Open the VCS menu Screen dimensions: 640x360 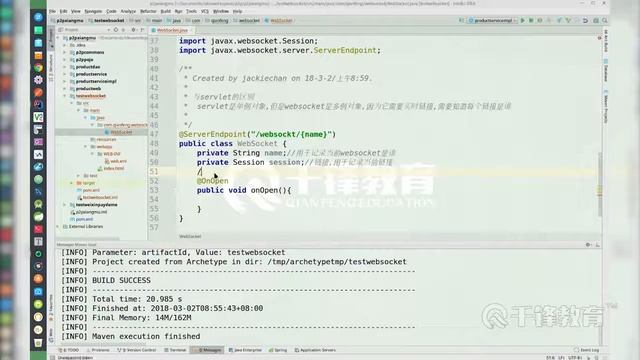point(204,11)
